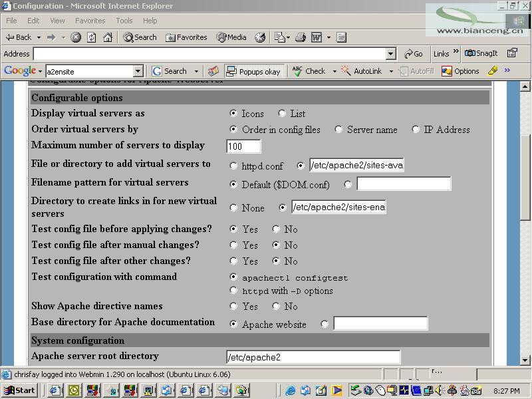
Task: Open the Google Search button dropdown arrow
Action: click(196, 71)
